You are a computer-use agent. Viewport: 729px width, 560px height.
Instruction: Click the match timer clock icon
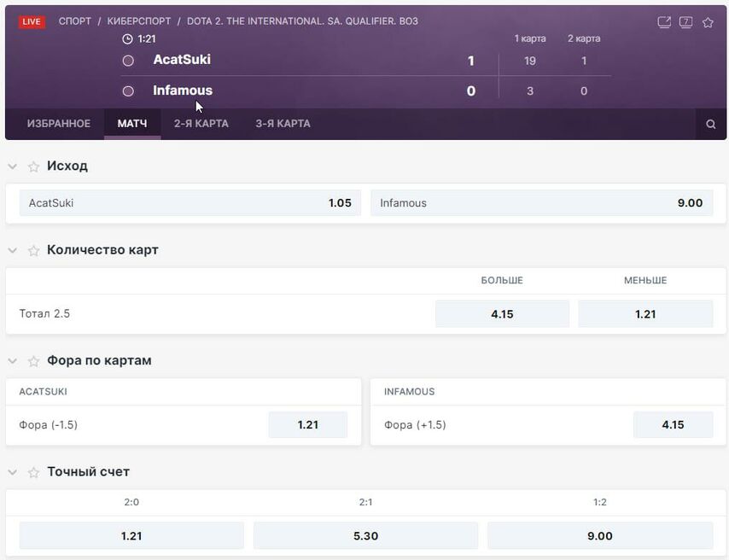tap(127, 39)
